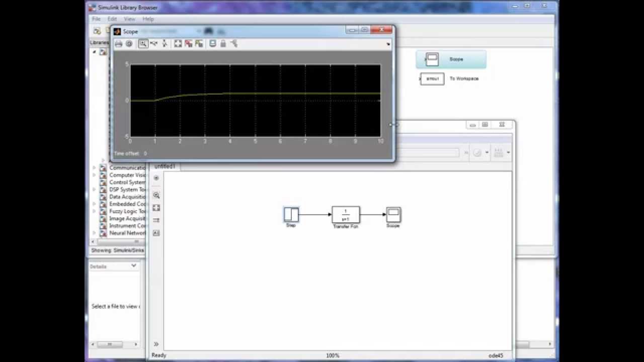
Task: Expand Computer Vision toolbox tree node
Action: (x=94, y=175)
